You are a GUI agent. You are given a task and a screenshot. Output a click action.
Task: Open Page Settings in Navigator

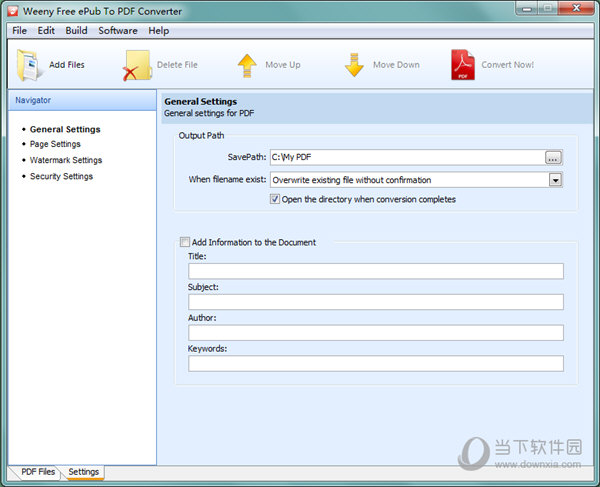tap(55, 144)
